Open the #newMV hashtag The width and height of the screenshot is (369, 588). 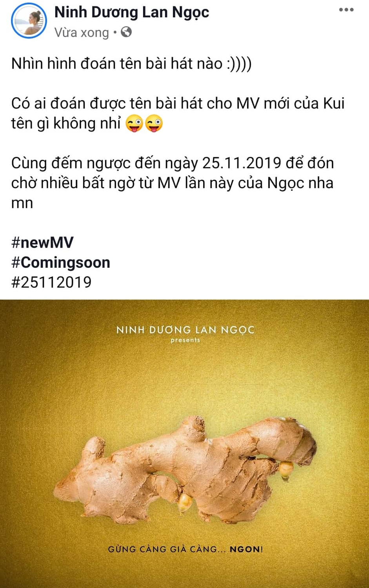(42, 242)
